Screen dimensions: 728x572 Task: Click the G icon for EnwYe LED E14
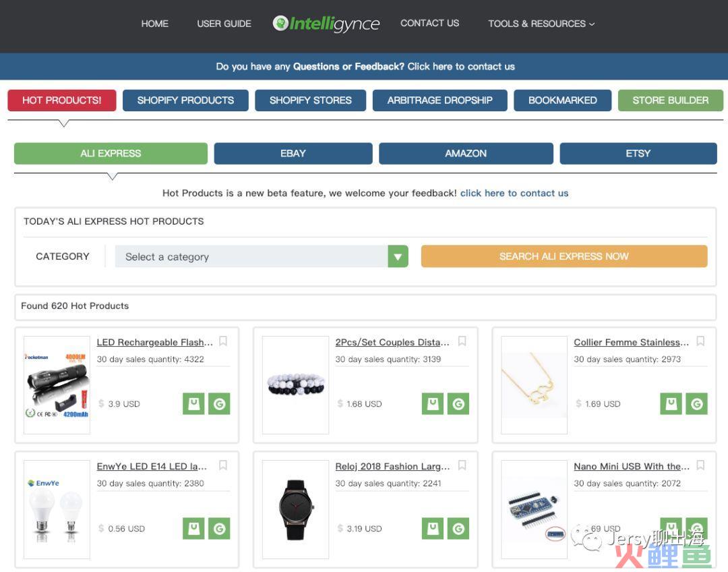point(219,528)
